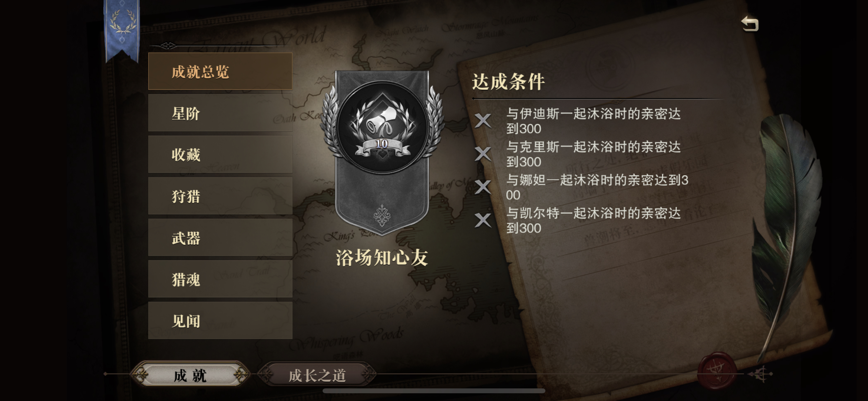Show the 猎魂 achievements category

(220, 279)
